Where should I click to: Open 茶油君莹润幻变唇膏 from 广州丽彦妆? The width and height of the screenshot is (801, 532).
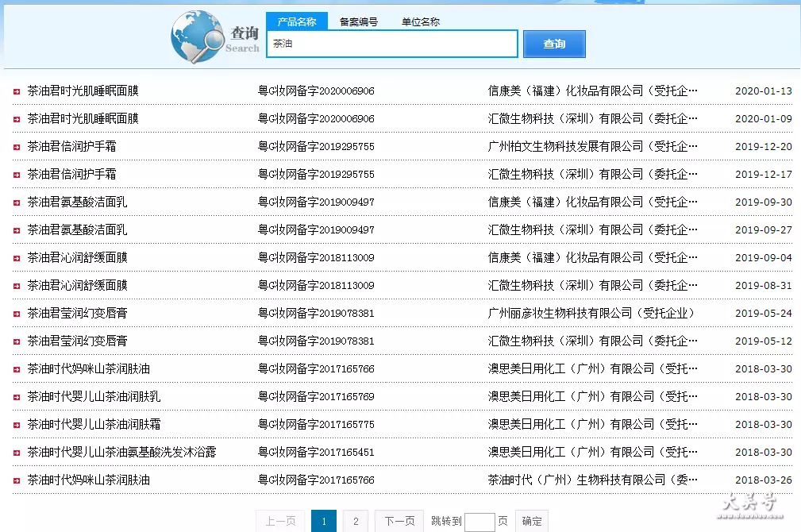pyautogui.click(x=77, y=314)
